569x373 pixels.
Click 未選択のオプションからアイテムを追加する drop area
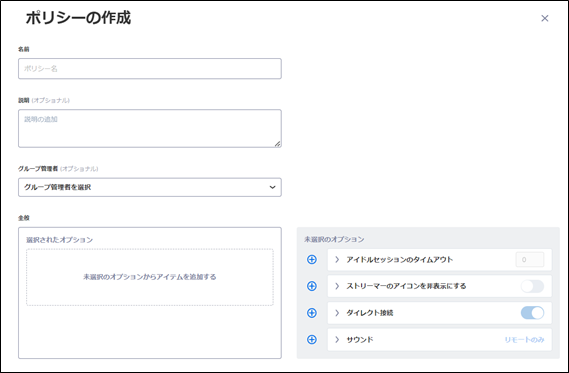pos(150,277)
